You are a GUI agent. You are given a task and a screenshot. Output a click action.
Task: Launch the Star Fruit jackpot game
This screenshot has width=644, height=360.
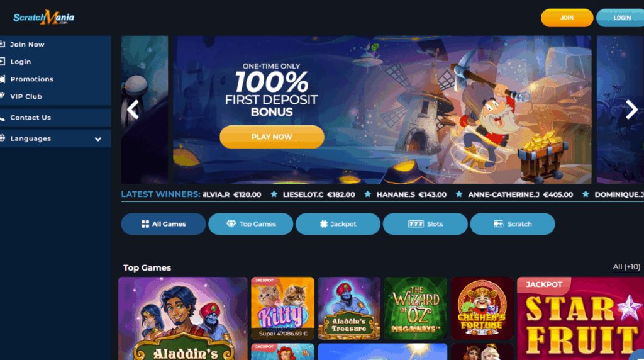click(x=580, y=318)
